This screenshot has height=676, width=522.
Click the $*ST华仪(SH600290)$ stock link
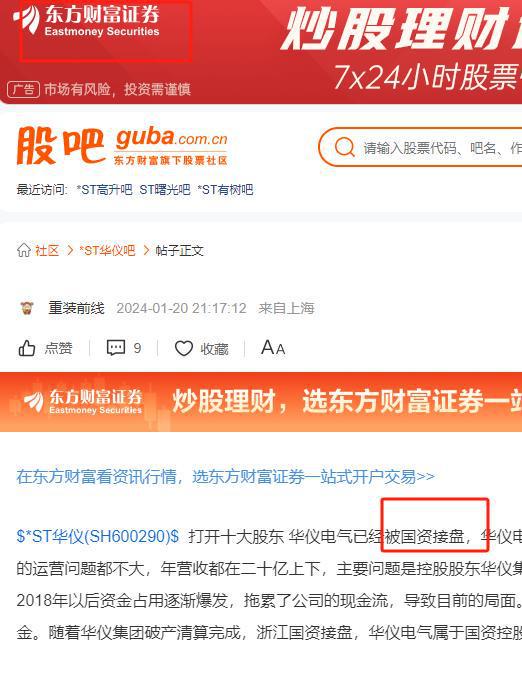point(98,536)
